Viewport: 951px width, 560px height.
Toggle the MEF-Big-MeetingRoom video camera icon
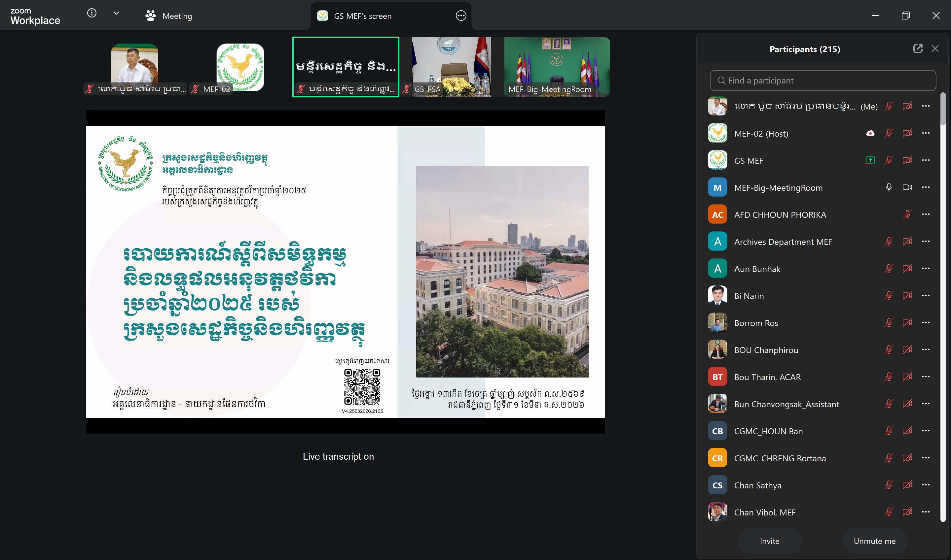click(907, 187)
